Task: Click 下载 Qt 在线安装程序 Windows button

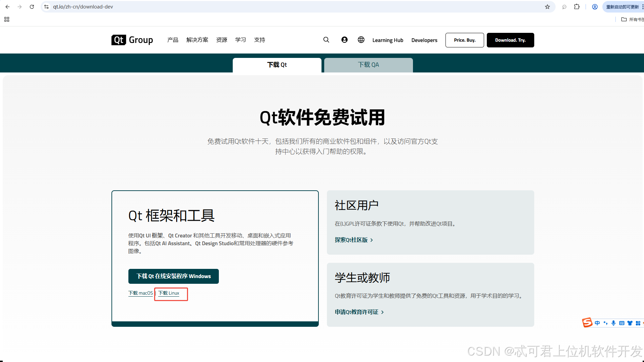Action: point(173,276)
